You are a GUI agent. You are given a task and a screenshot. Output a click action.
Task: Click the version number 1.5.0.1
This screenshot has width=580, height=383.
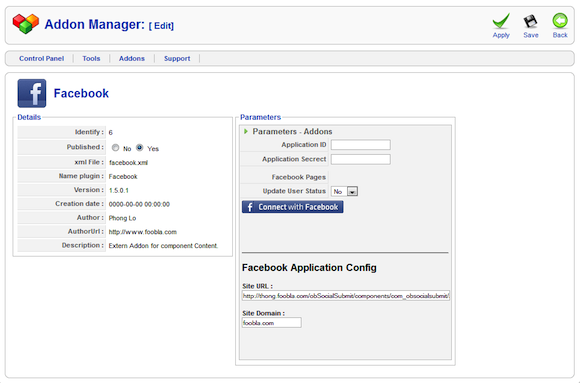(118, 191)
